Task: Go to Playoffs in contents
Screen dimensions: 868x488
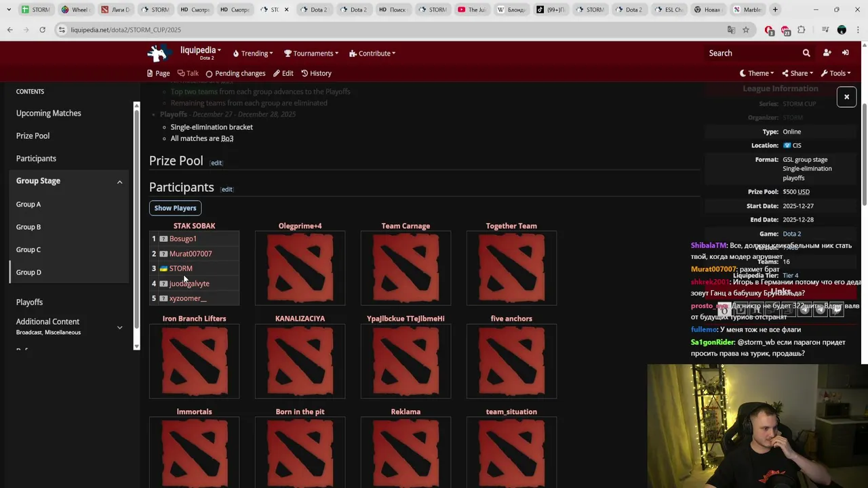Action: [x=29, y=302]
